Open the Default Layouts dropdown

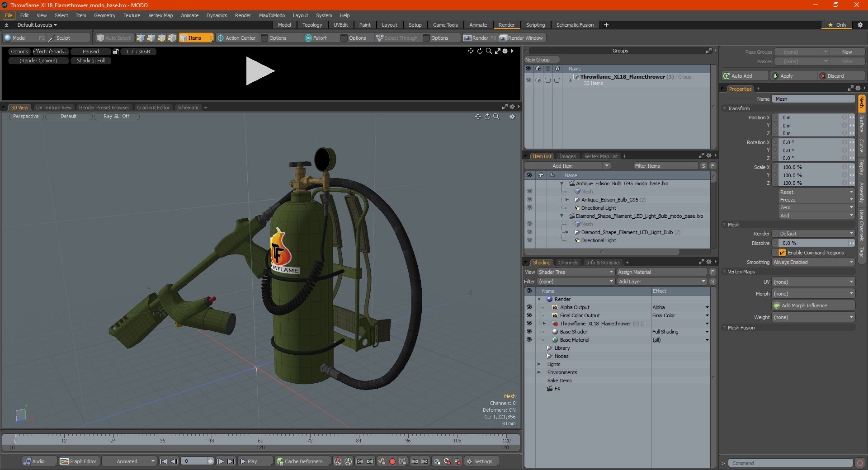coord(37,25)
